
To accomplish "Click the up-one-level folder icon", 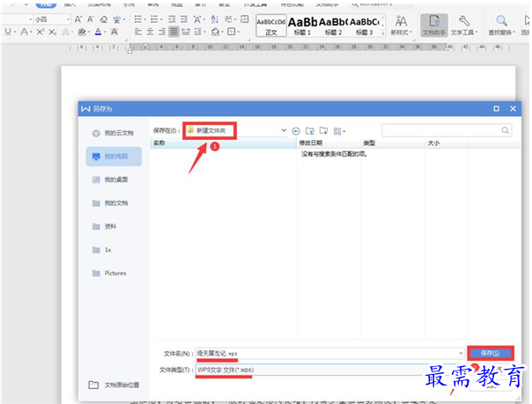I will (x=309, y=131).
